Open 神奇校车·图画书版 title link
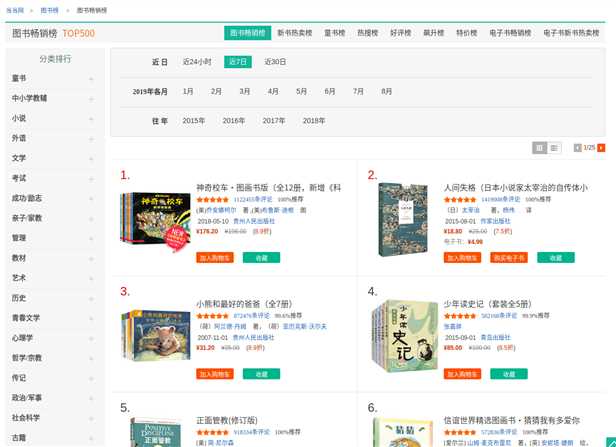The height and width of the screenshot is (447, 616). click(x=269, y=188)
